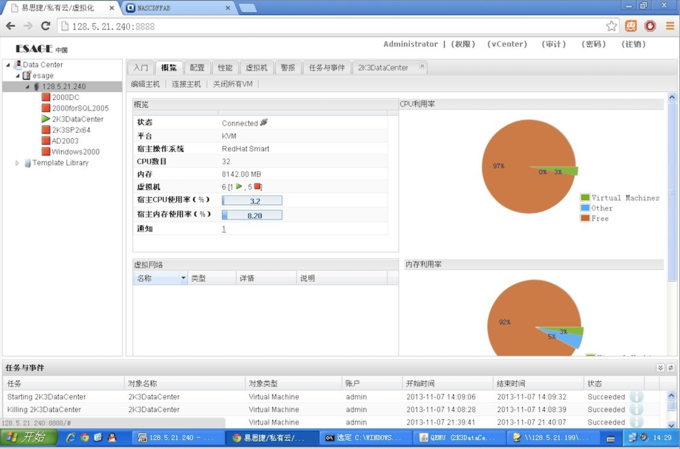The height and width of the screenshot is (449, 680).
Task: Open info icon for Starting 2K3DataCenter task
Action: (636, 397)
